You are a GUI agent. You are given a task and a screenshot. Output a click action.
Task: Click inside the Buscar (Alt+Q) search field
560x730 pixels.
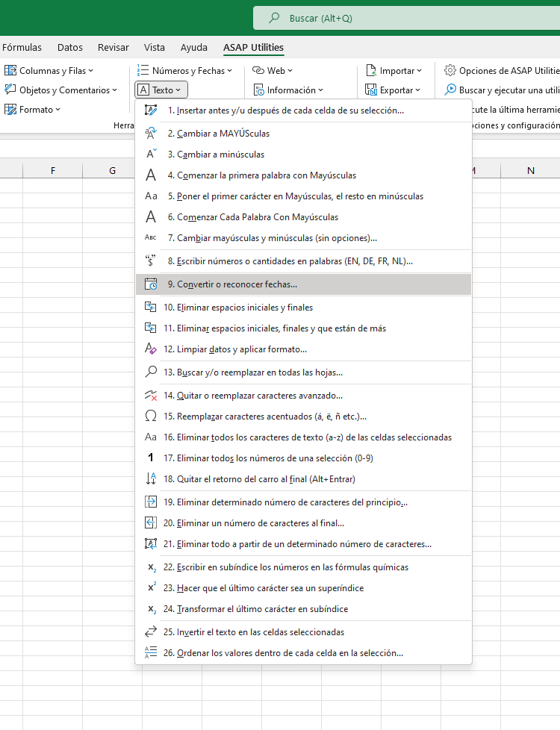point(406,18)
